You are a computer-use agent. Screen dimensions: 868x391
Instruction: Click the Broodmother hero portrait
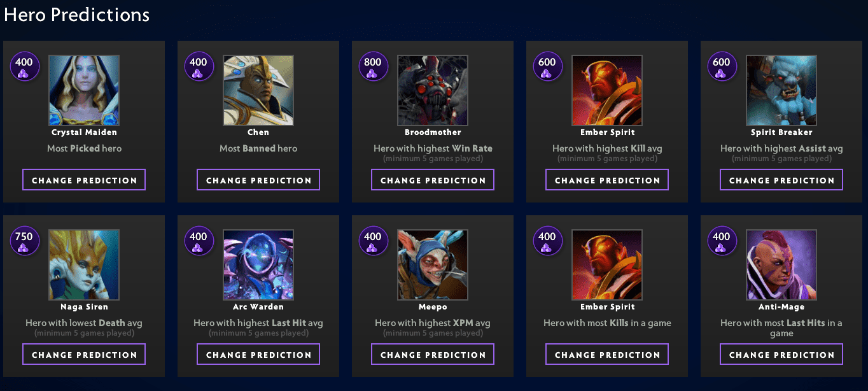433,90
